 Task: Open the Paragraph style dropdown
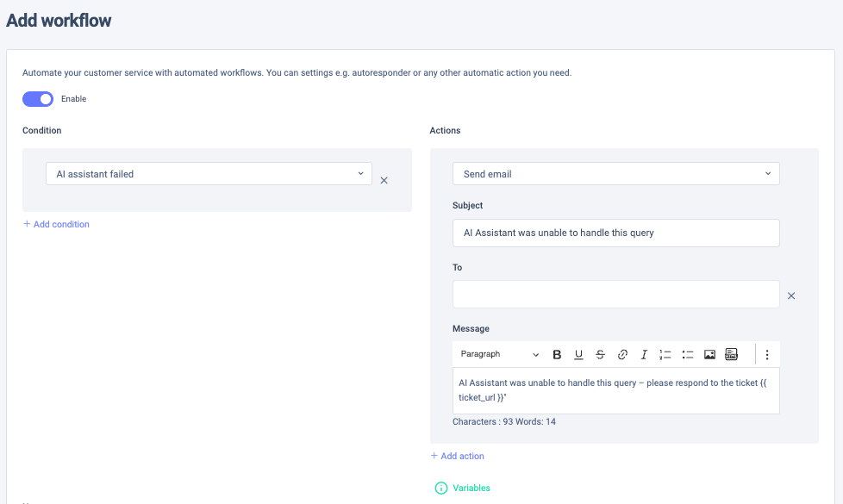(499, 354)
